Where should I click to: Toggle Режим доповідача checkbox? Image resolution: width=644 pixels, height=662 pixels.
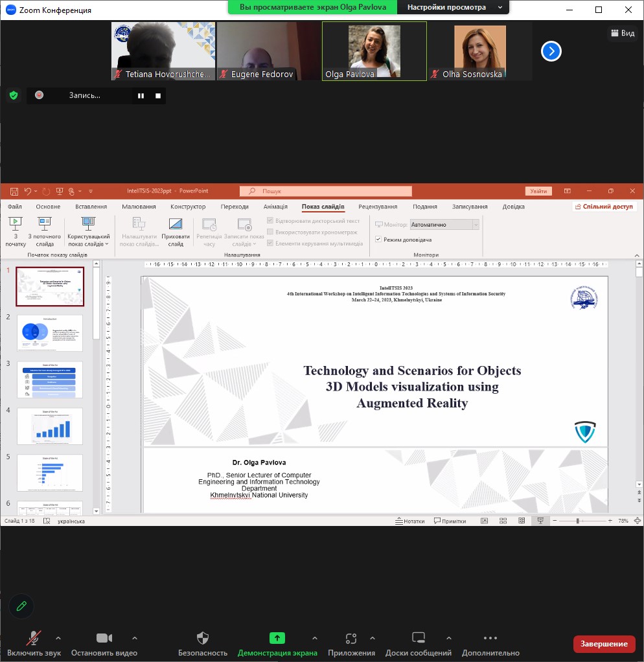pyautogui.click(x=379, y=240)
